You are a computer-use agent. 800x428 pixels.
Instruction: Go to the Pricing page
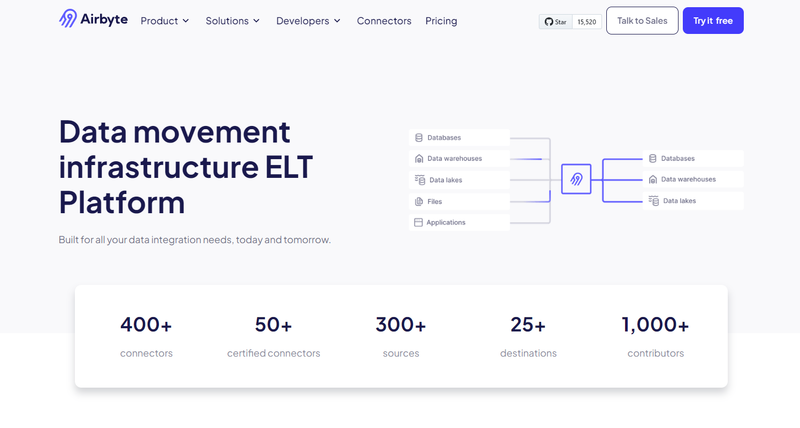[x=441, y=21]
